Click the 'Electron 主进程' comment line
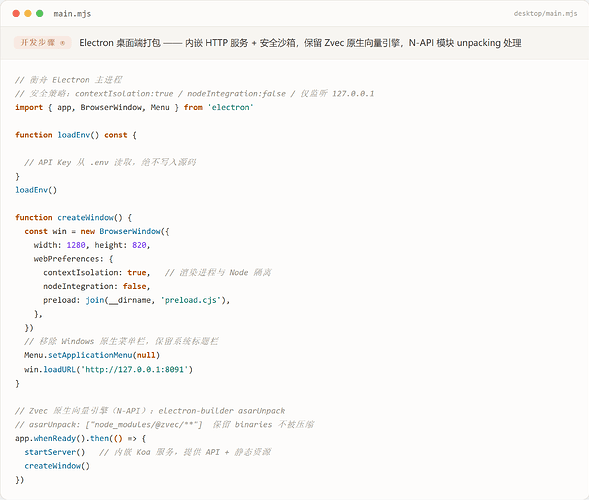The image size is (589, 500). coord(68,80)
